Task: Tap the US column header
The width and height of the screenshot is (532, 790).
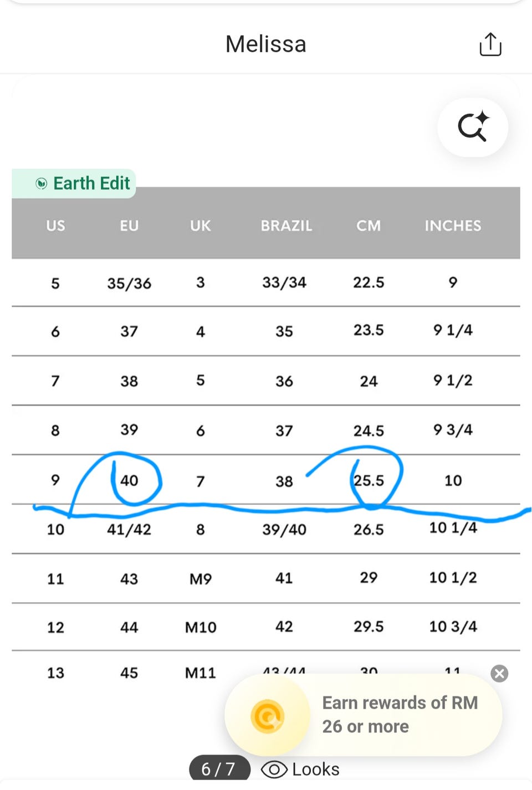Action: 55,225
